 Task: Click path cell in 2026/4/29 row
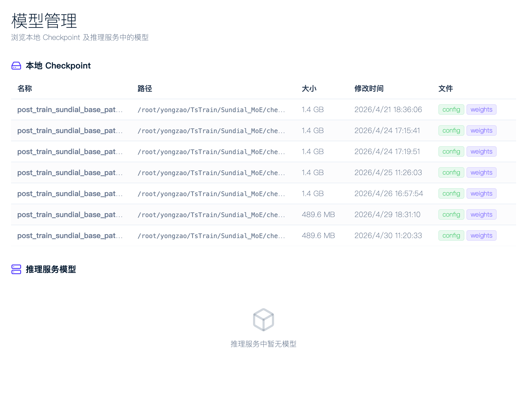pos(211,215)
